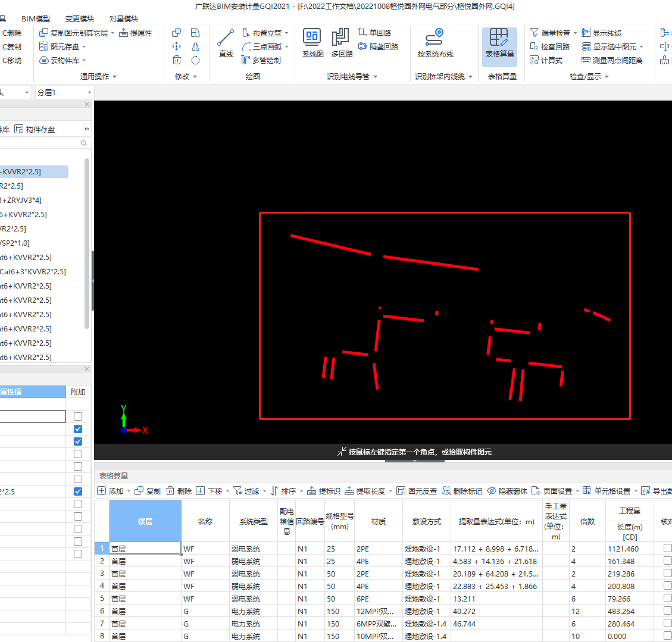Close the component list panel
Viewport: 672px width, 642px height.
coord(87,104)
